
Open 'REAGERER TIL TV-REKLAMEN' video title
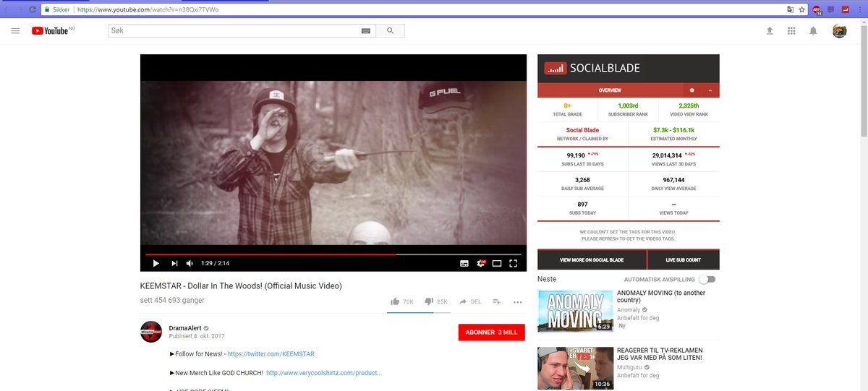click(659, 353)
